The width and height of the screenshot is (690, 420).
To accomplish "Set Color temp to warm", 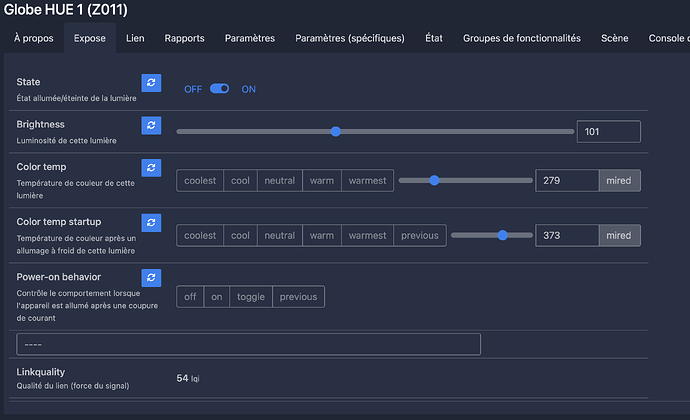I will pos(322,181).
